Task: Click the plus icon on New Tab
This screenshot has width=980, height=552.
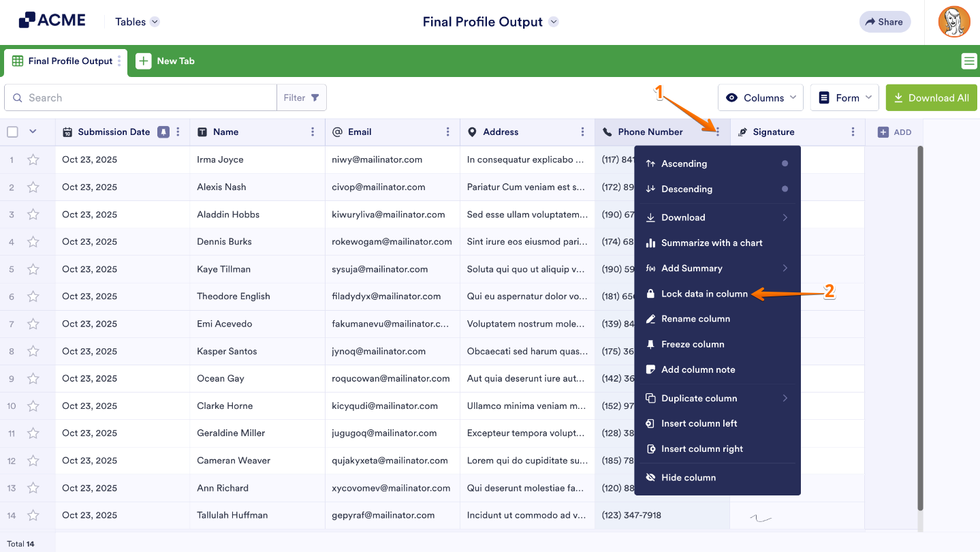Action: point(143,61)
